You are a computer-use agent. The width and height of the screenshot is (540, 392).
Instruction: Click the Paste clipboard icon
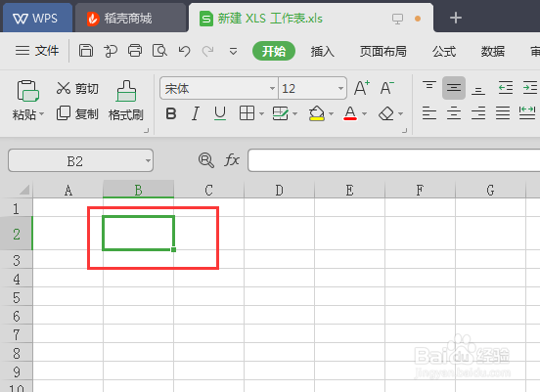point(27,91)
